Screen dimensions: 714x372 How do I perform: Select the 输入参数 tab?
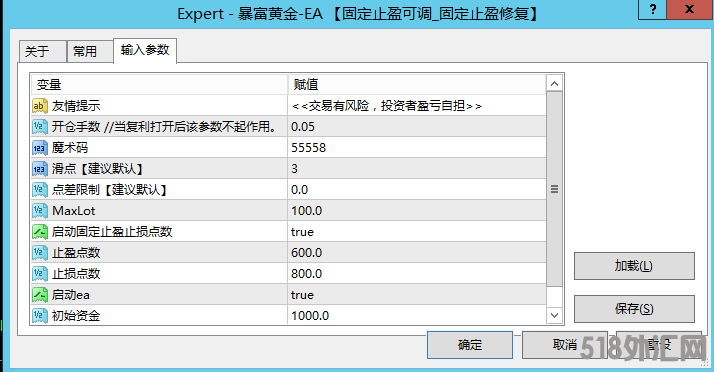click(145, 50)
